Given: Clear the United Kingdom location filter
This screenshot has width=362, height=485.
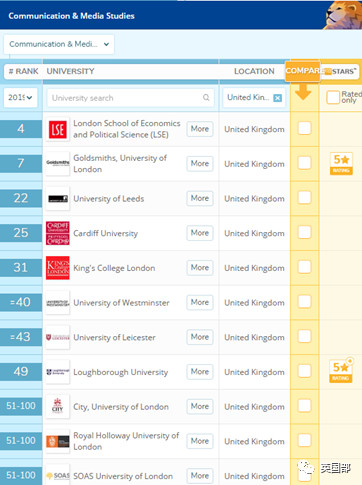Looking at the screenshot, I should coord(277,98).
